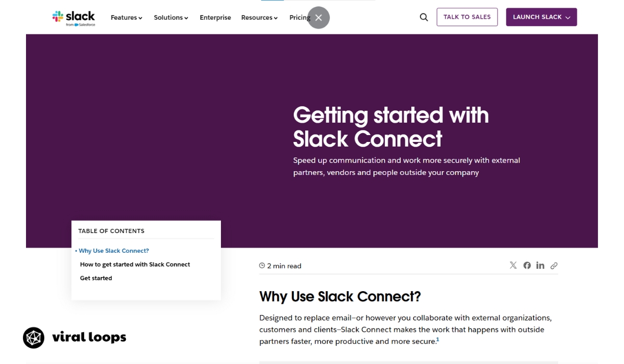Screen dimensions: 624x364
Task: Share article on Facebook icon
Action: click(x=527, y=265)
